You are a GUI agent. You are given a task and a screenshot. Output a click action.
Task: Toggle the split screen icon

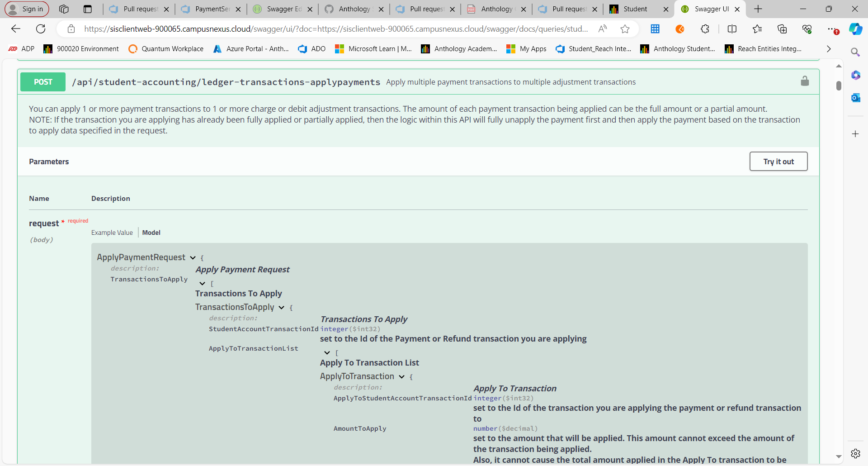click(732, 29)
